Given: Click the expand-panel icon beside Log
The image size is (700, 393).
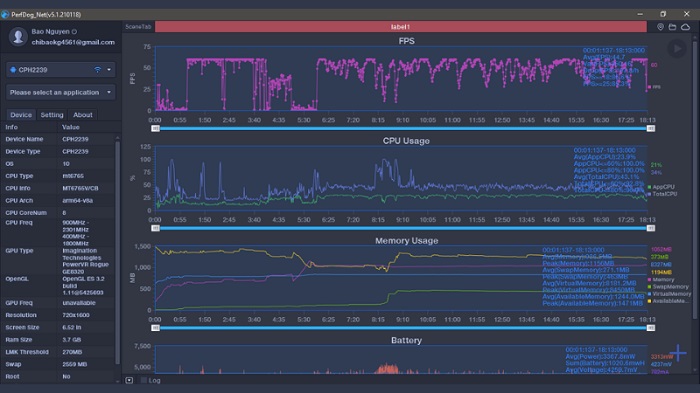Looking at the screenshot, I should (129, 380).
